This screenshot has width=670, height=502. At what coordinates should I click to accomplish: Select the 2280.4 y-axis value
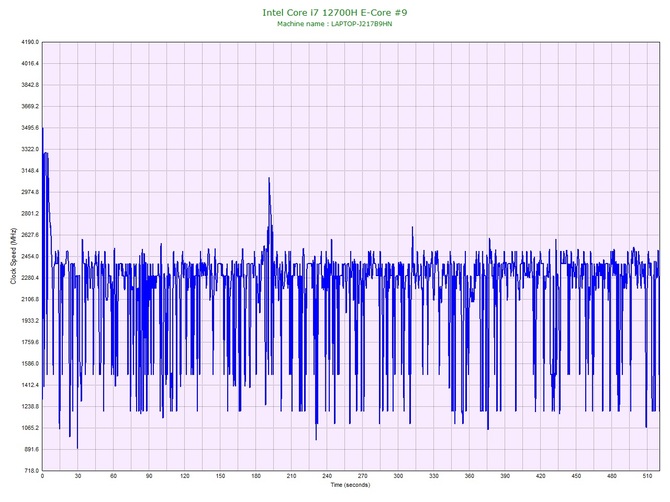click(30, 278)
